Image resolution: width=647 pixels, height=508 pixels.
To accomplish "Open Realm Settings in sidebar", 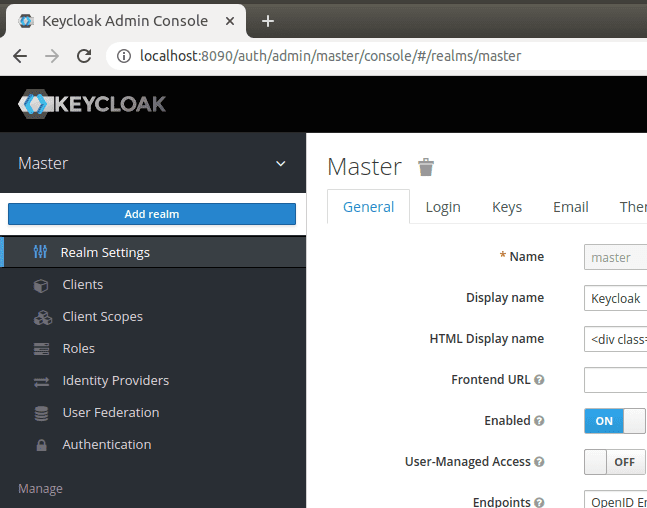I will (153, 252).
